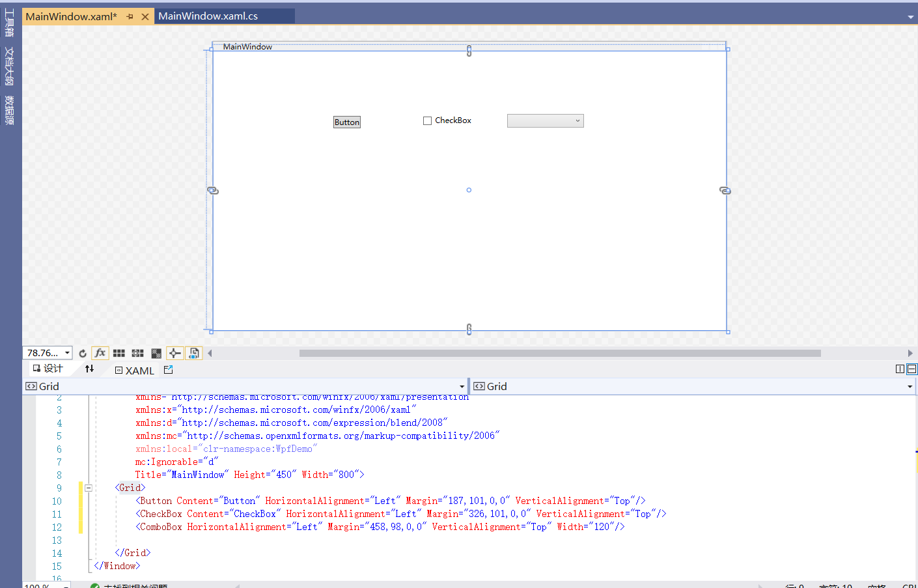Close the MainWindow.xaml tab
The image size is (918, 588).
pyautogui.click(x=145, y=16)
